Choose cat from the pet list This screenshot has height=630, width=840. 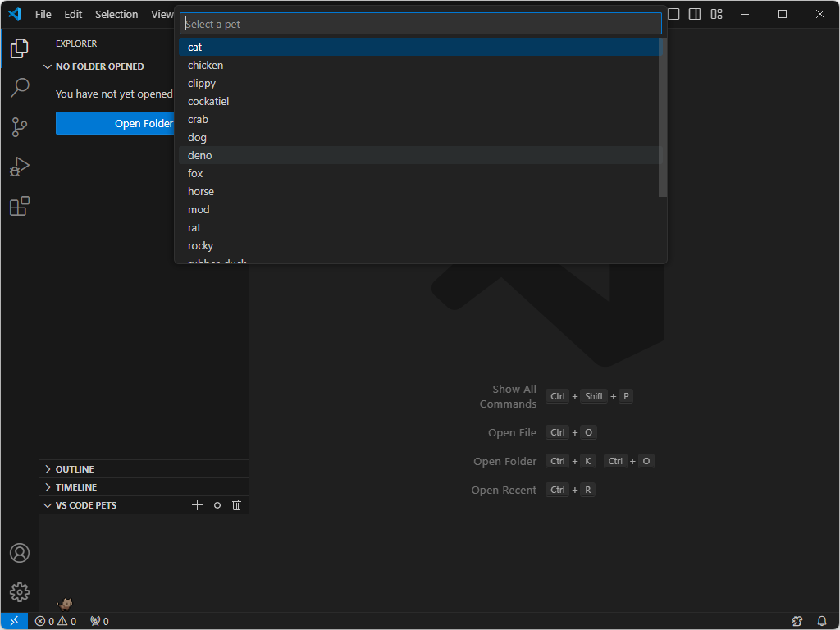coord(421,47)
